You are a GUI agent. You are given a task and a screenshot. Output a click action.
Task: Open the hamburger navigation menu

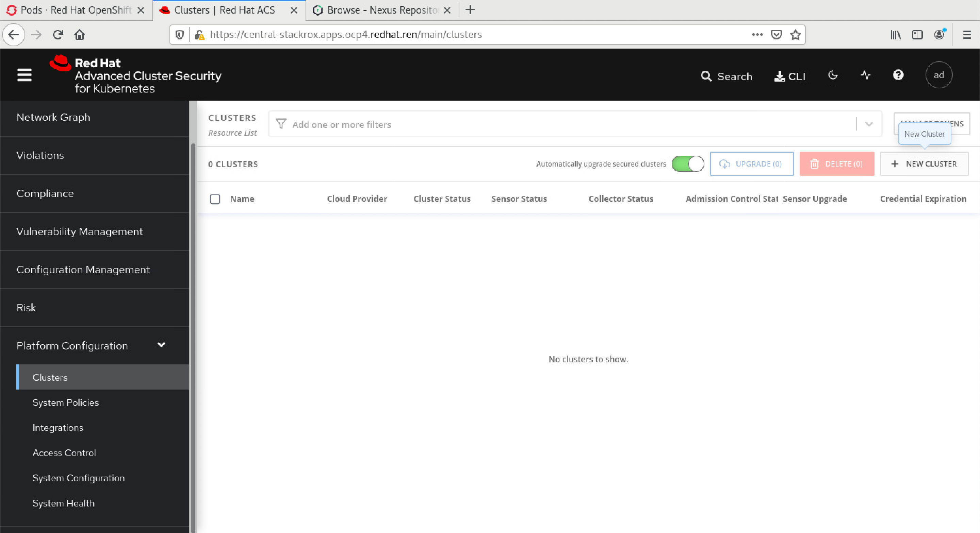24,75
